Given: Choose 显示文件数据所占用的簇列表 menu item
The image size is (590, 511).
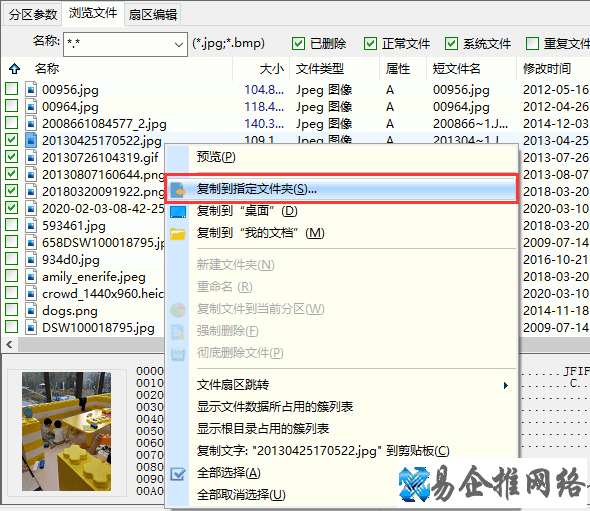Looking at the screenshot, I should click(x=341, y=407).
